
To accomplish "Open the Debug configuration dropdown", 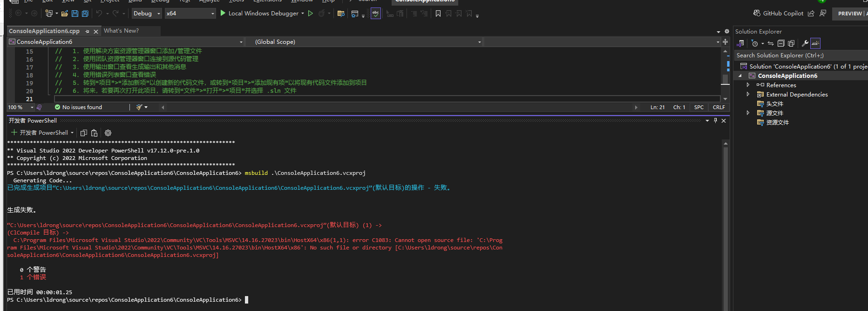I will click(147, 14).
